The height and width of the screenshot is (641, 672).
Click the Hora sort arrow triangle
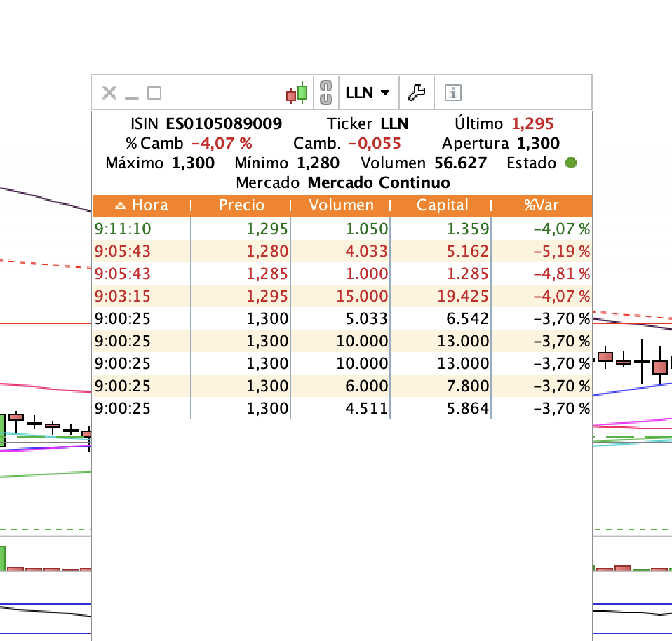coord(121,205)
